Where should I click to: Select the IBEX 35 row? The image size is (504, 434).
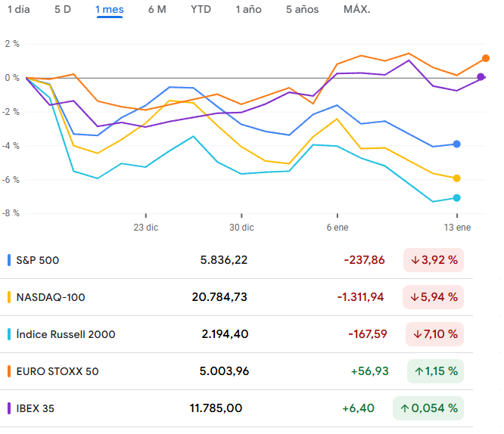[36, 408]
